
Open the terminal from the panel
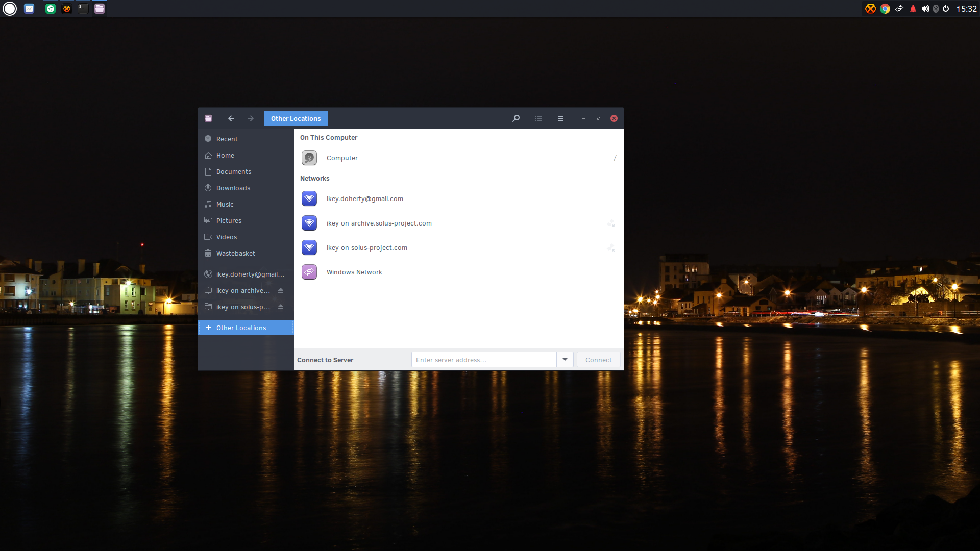pos(83,9)
